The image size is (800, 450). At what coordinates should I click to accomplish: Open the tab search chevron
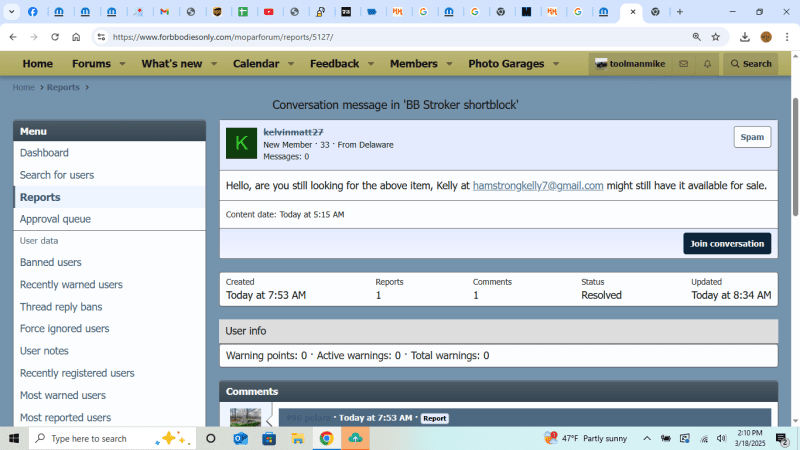pos(11,12)
